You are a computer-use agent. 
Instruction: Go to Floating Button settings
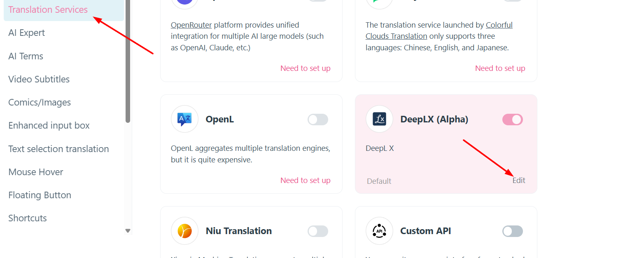tap(40, 195)
